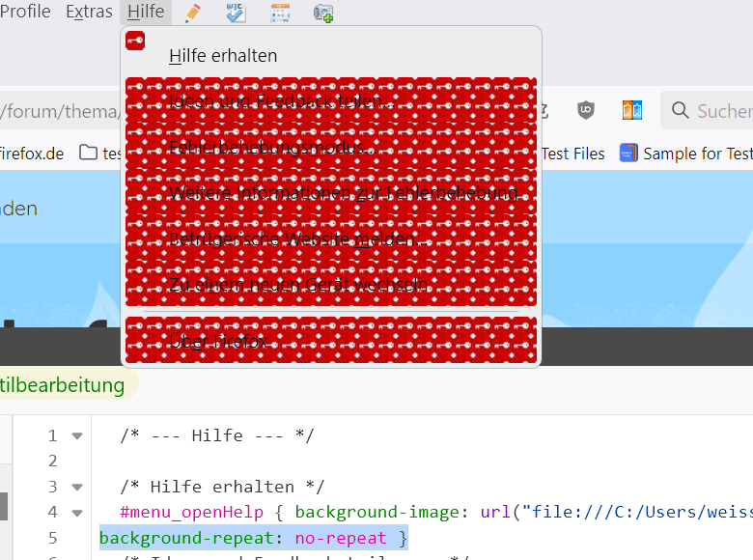Screen dimensions: 753x560
Task: Click the pencil icon in the menu bar
Action: pyautogui.click(x=193, y=13)
